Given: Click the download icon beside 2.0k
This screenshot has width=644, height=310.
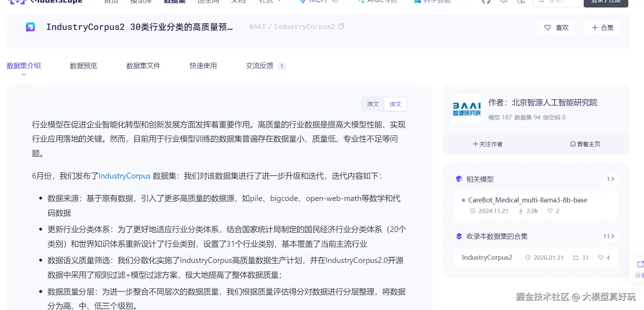Looking at the screenshot, I should click(x=521, y=211).
